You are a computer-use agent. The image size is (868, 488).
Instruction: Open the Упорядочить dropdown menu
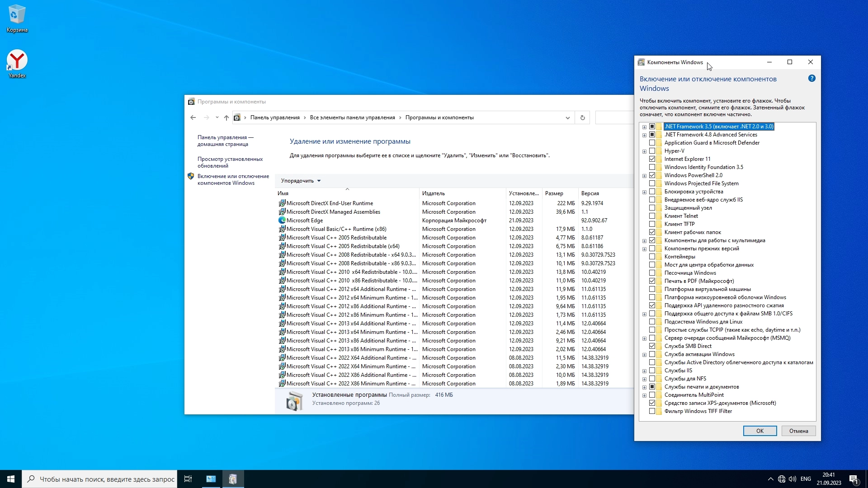301,181
